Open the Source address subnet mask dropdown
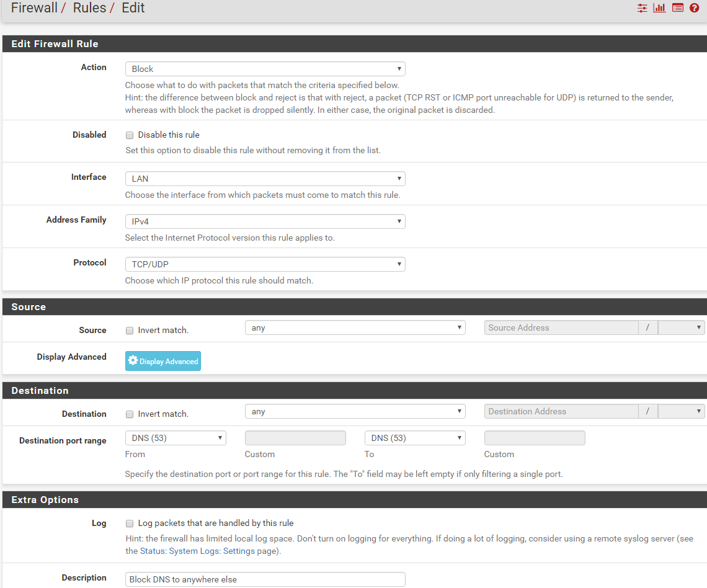707x588 pixels. pos(682,328)
